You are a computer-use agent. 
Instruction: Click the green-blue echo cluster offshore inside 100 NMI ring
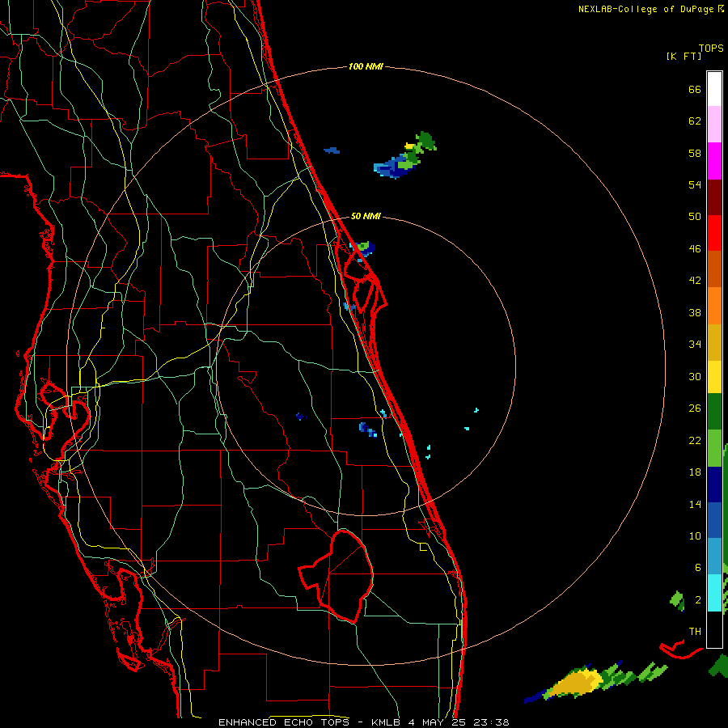[405, 155]
